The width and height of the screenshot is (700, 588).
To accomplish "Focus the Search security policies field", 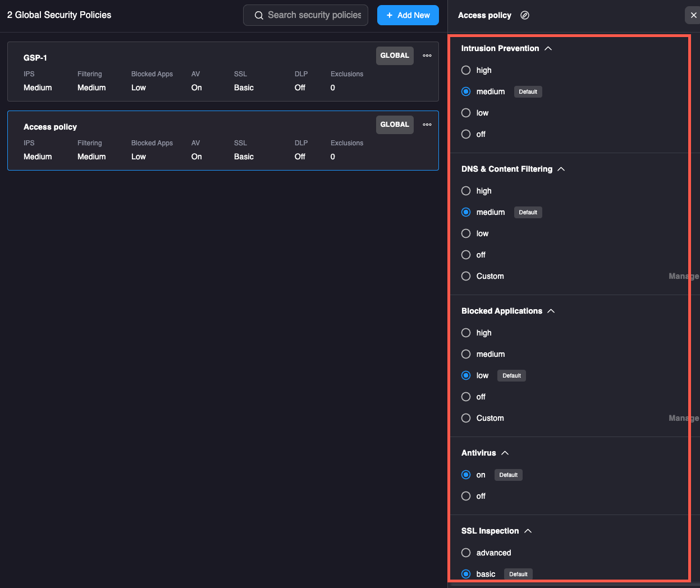I will point(314,15).
